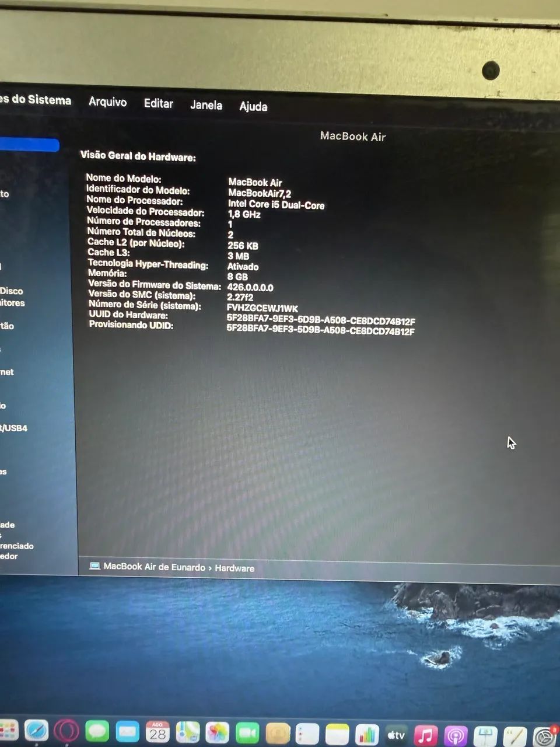Launch Maps from the dock
Viewport: 560px width, 747px height.
click(188, 733)
